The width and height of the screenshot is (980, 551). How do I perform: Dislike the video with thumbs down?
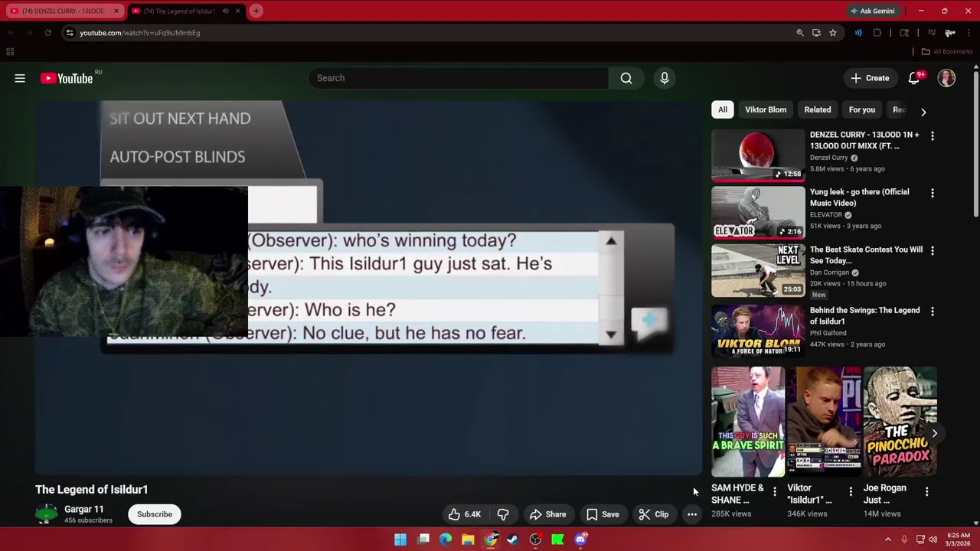[x=503, y=514]
